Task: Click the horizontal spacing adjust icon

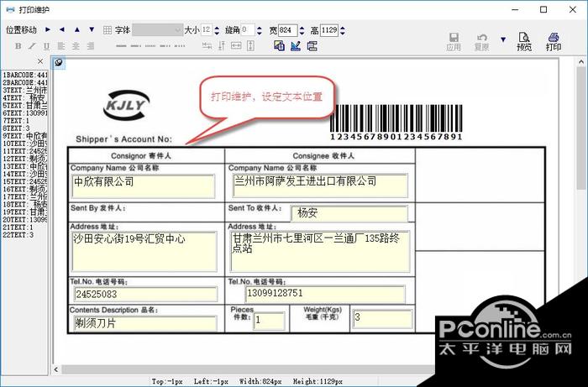Action: click(x=207, y=46)
